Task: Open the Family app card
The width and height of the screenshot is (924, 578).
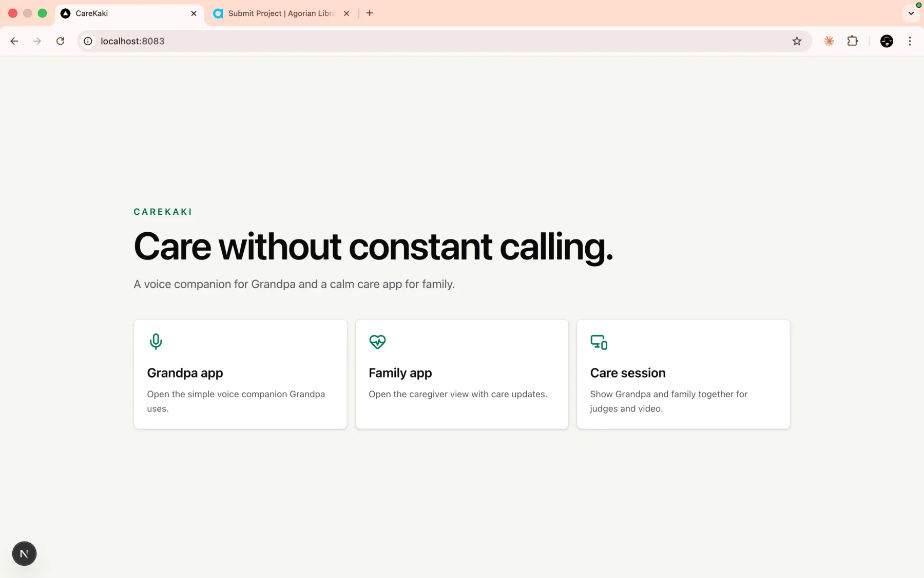Action: tap(462, 374)
